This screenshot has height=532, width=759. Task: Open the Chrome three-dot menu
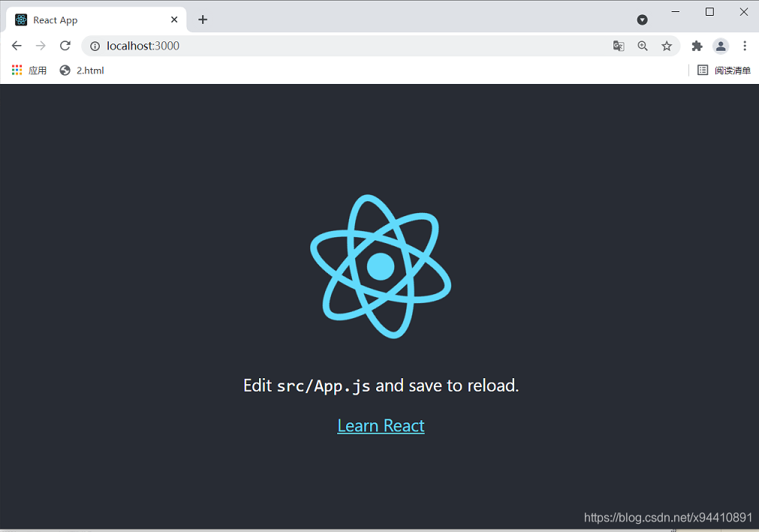click(x=745, y=46)
